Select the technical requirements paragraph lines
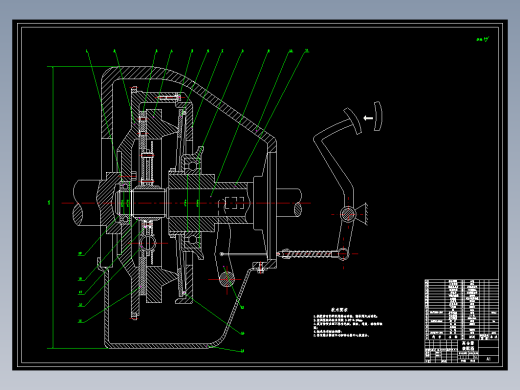The width and height of the screenshot is (520, 390). 347,326
